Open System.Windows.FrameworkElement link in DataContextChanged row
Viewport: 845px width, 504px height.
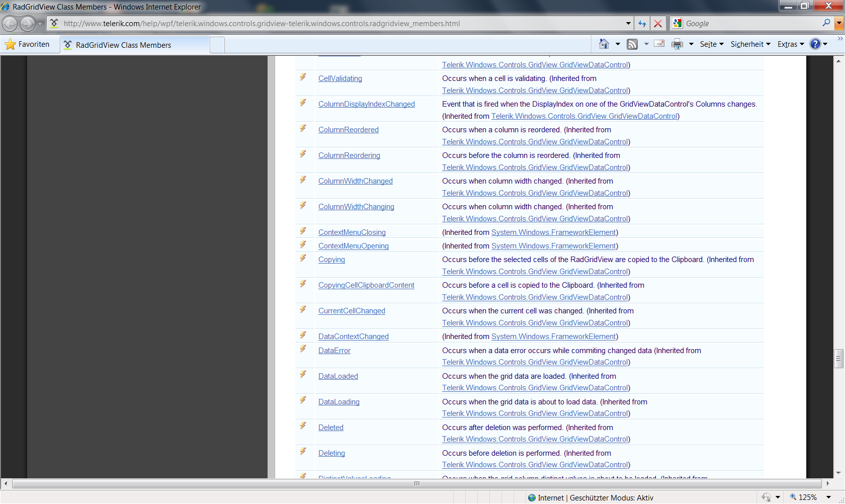554,337
